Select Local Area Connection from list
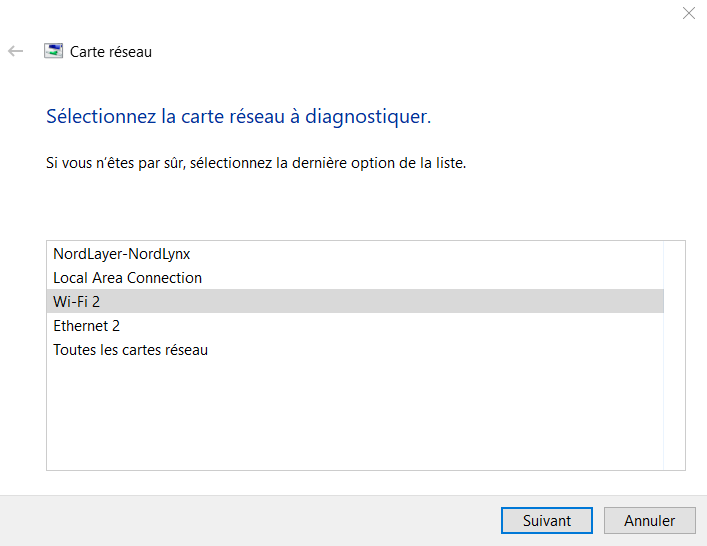Viewport: 707px width, 546px height. coord(127,278)
